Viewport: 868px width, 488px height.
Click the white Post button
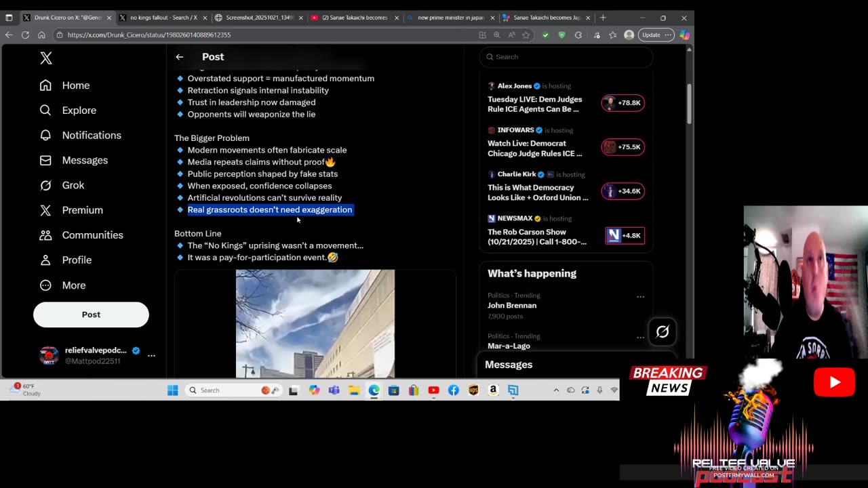pos(91,314)
